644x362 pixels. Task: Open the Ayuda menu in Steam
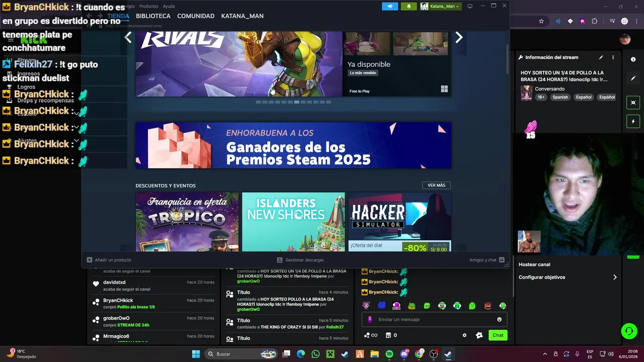(169, 6)
